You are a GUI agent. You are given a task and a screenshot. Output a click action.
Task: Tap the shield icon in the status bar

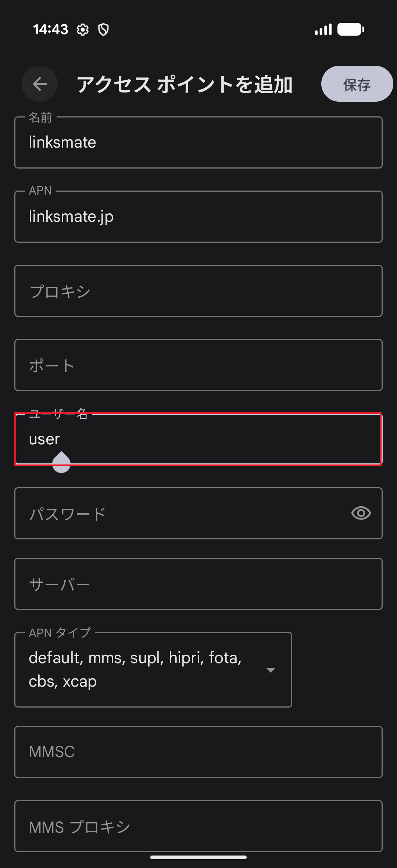(104, 29)
